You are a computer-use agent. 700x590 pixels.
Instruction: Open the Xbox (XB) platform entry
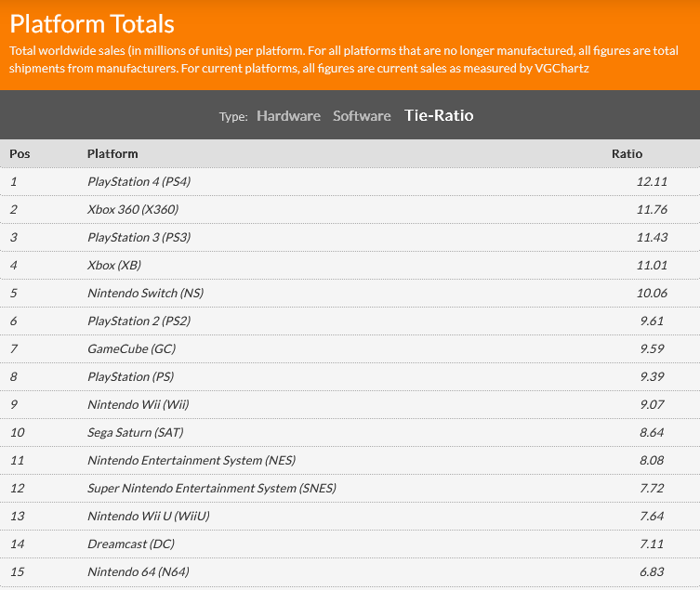coord(114,265)
